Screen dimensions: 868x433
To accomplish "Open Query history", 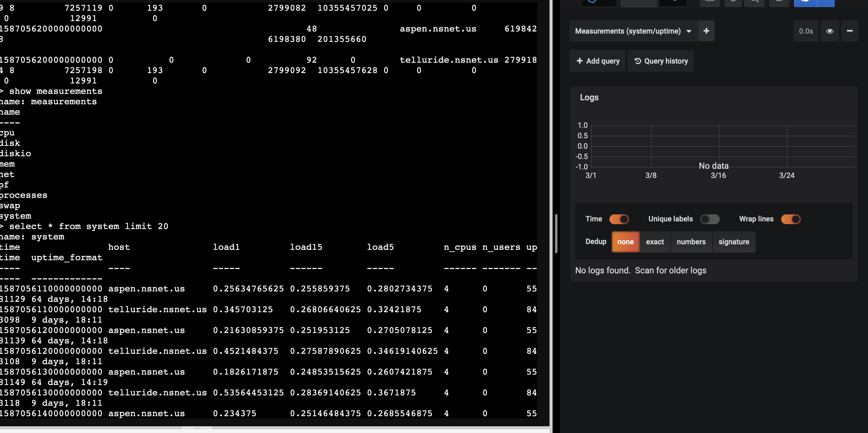I will [x=660, y=61].
